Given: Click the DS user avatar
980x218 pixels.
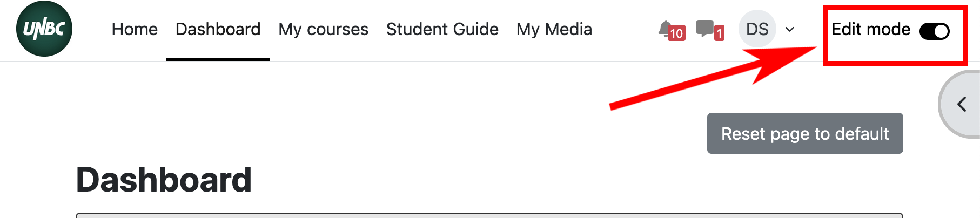Looking at the screenshot, I should pyautogui.click(x=757, y=29).
